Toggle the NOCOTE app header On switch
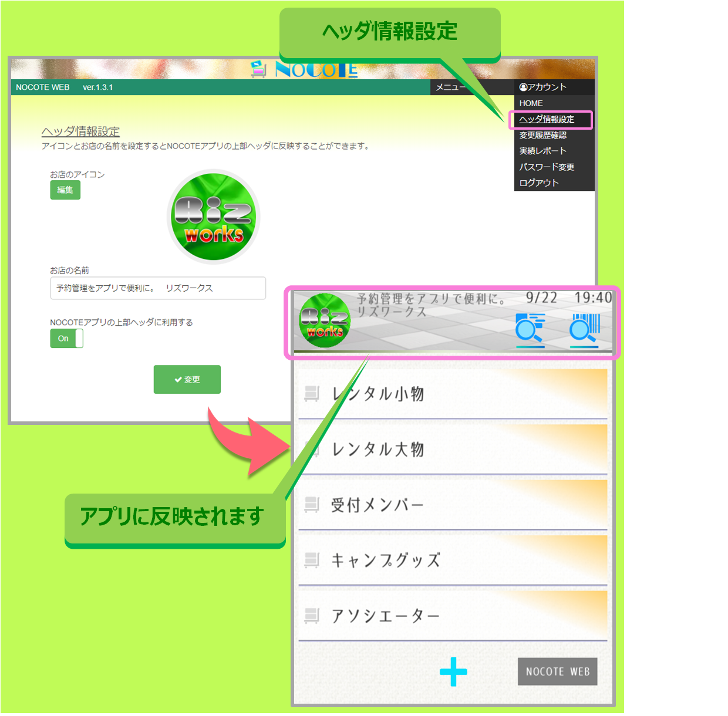Viewport: 728px width, 716px height. 66,339
